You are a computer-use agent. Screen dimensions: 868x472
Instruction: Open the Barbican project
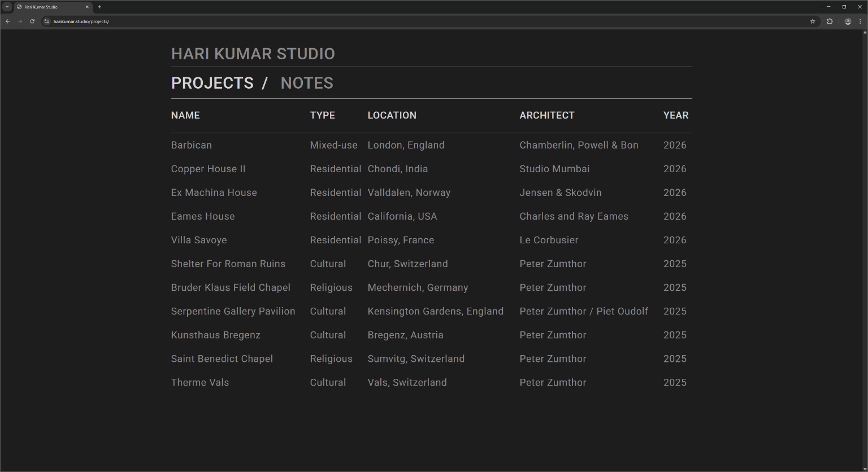point(192,145)
